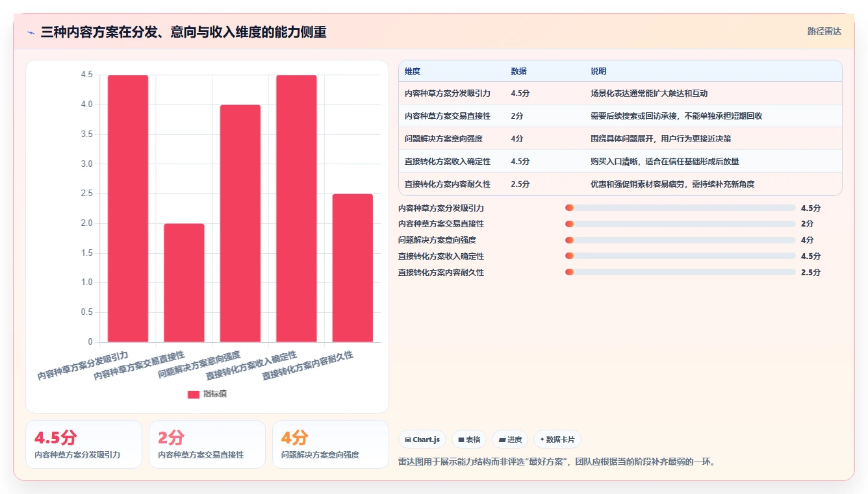Click x-axis label 问题解决方案意向强度
868x494 pixels.
199,365
